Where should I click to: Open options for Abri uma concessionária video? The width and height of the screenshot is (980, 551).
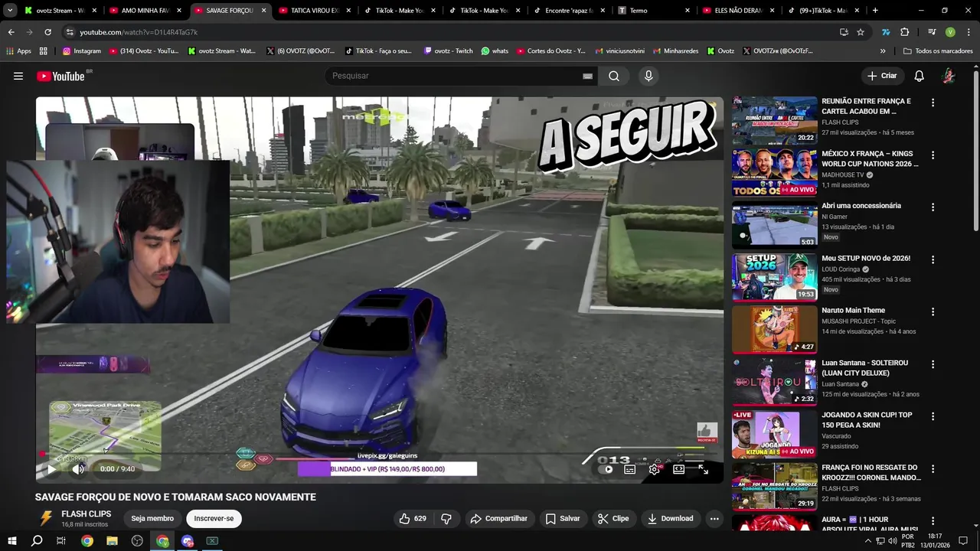pyautogui.click(x=933, y=207)
